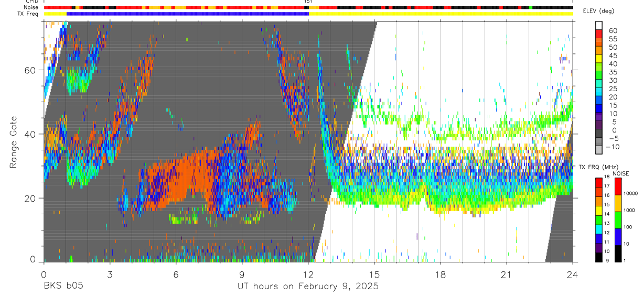Viewport: 644px width, 297px height.
Task: Click the light gray bottom swatch of ELEV colorbar
Action: [x=599, y=150]
